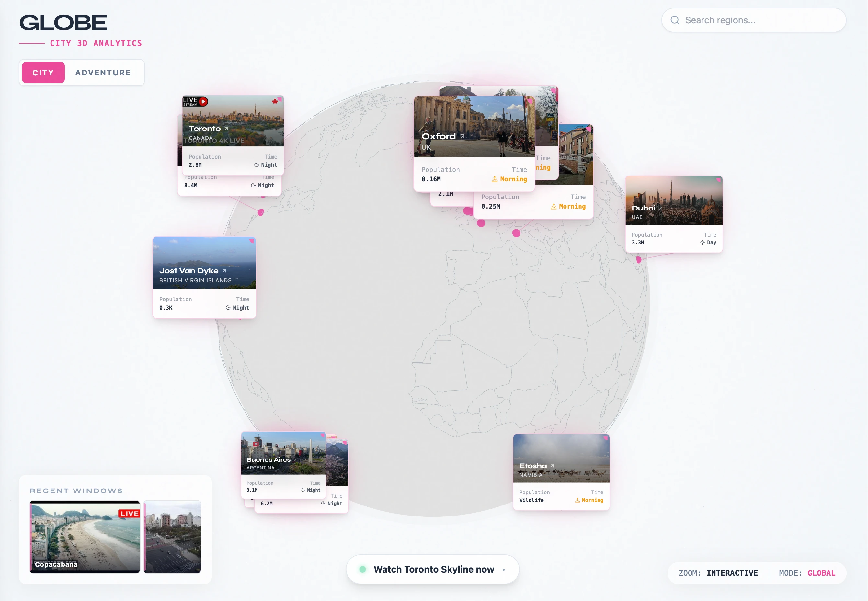Open the Jost Van Dyke card title
Image resolution: width=868 pixels, height=601 pixels.
pos(189,271)
